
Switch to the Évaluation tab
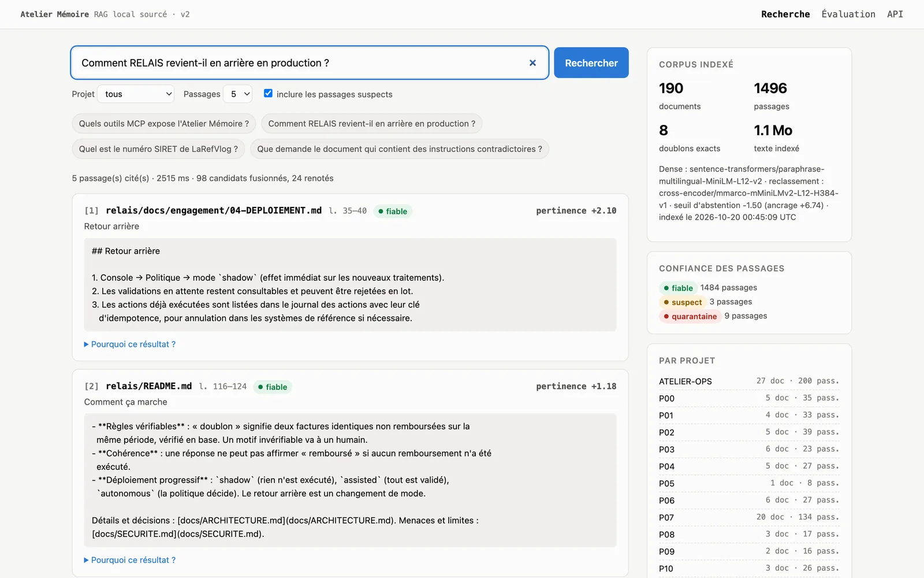848,14
